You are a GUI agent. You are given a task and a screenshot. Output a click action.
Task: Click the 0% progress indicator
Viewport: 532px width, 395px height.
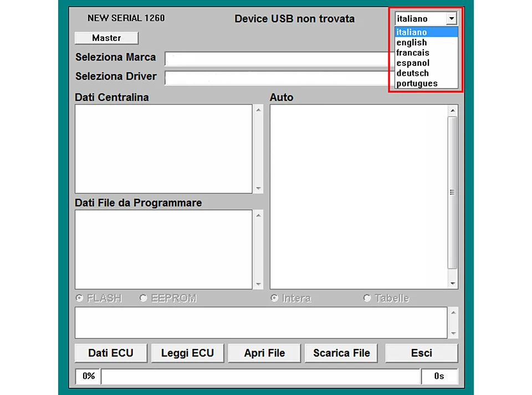pyautogui.click(x=88, y=376)
